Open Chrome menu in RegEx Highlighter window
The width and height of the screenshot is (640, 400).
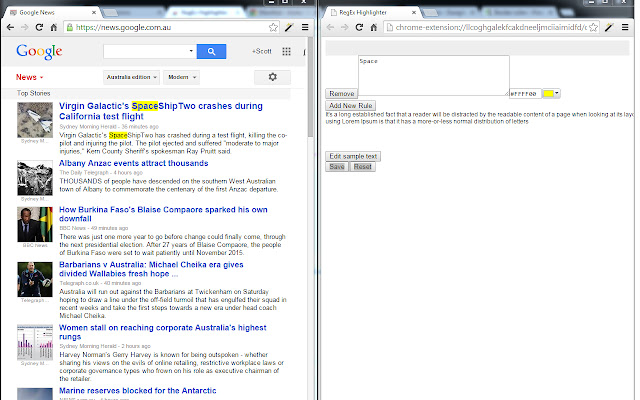click(625, 27)
